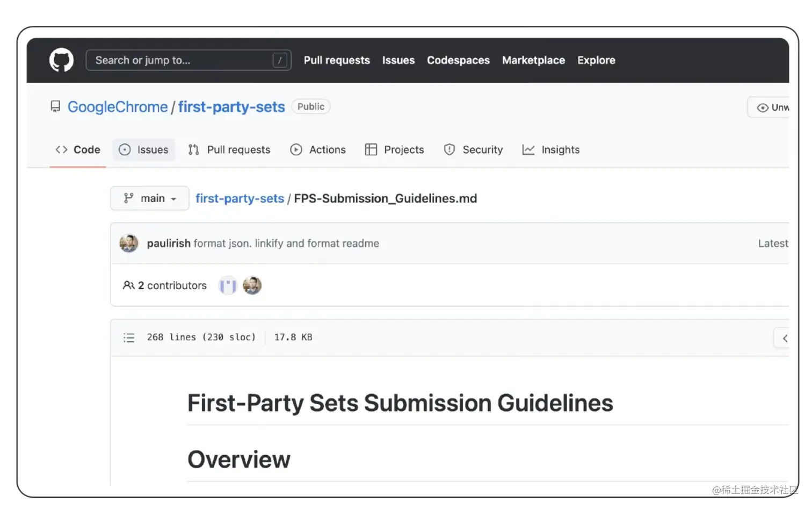Screen dimensions: 812x509
Task: Open the GoogleChrome organization link
Action: point(118,107)
